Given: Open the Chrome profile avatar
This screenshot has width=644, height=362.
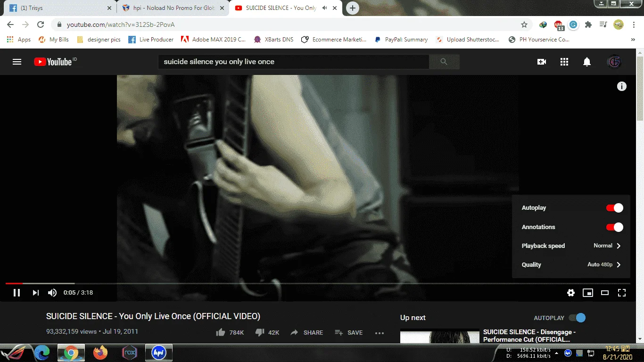Looking at the screenshot, I should click(619, 25).
